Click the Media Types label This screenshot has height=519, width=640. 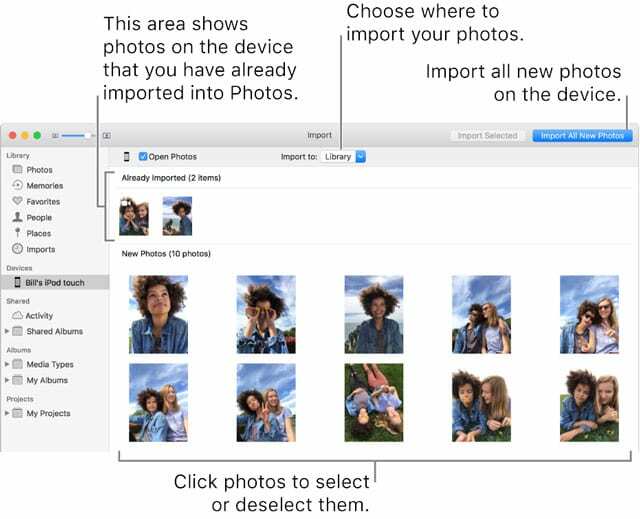(50, 364)
